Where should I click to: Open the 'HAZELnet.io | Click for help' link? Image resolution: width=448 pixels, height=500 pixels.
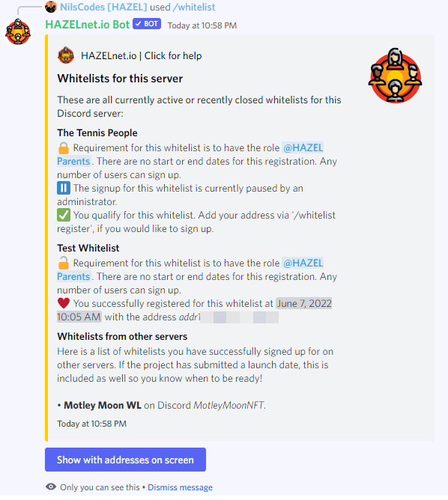pyautogui.click(x=141, y=56)
